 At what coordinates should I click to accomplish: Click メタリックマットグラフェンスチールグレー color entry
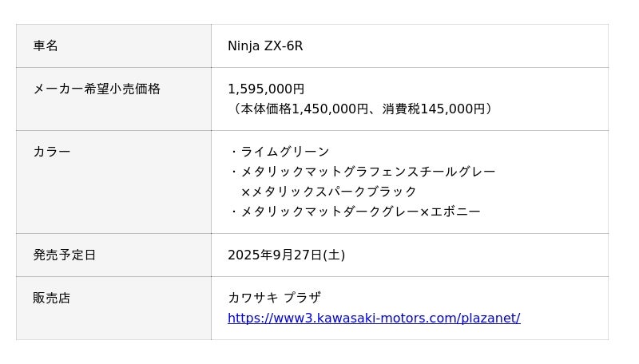coord(367,172)
